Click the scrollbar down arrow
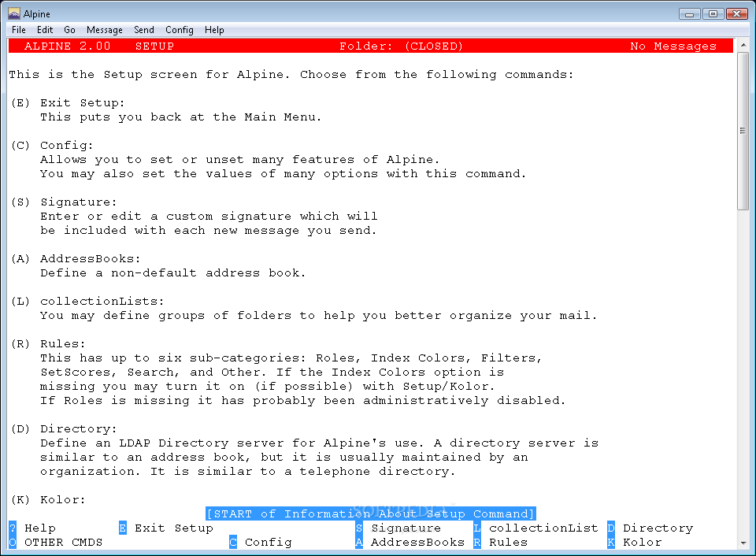 (743, 543)
